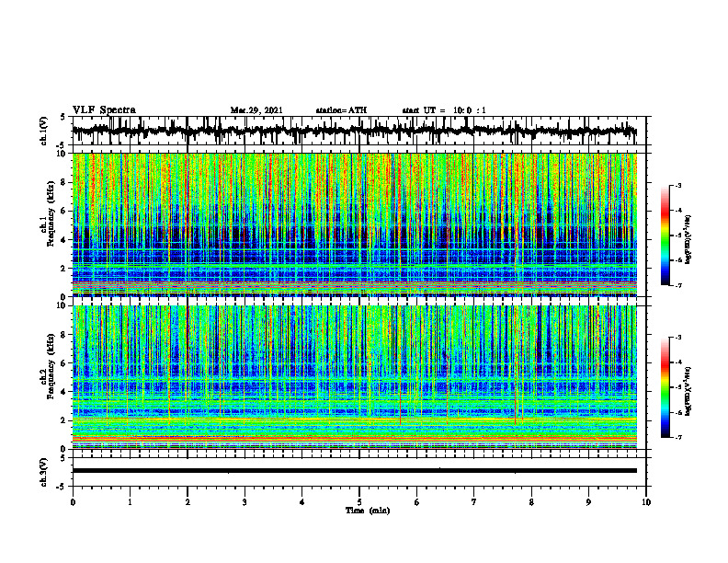The image size is (728, 563).
Task: Click the "-7" label on ch.1 colorbar
Action: click(x=677, y=285)
